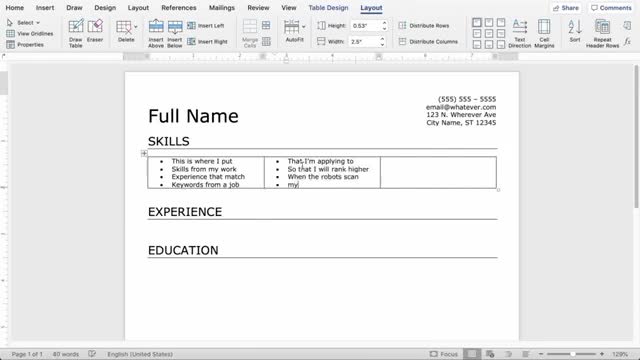640x360 pixels.
Task: Switch to Outline view icon
Action: tap(508, 354)
